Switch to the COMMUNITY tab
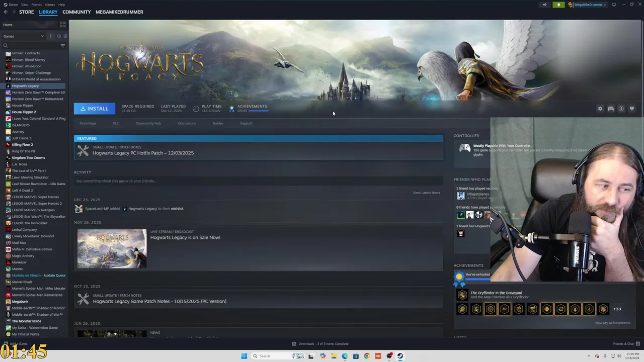The height and width of the screenshot is (362, 644). [76, 12]
